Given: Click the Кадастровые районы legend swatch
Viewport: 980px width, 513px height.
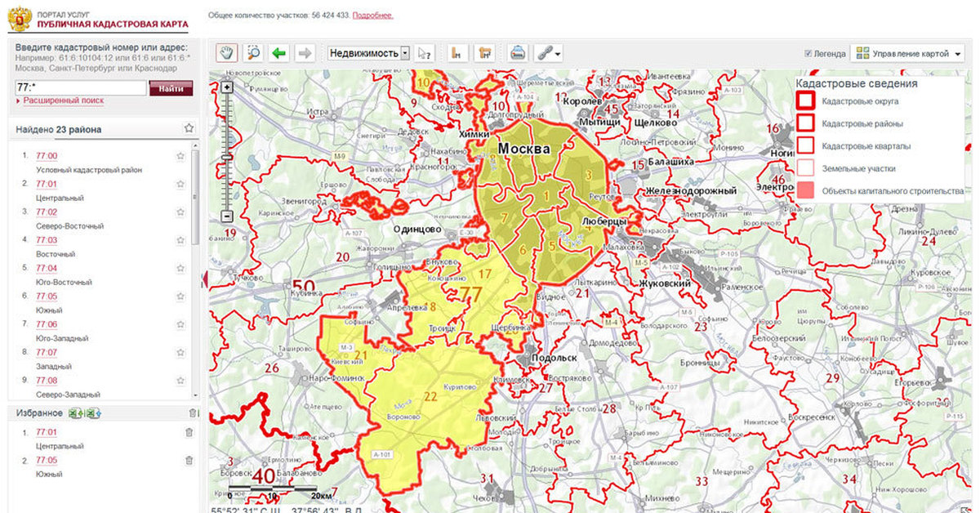Looking at the screenshot, I should point(805,123).
